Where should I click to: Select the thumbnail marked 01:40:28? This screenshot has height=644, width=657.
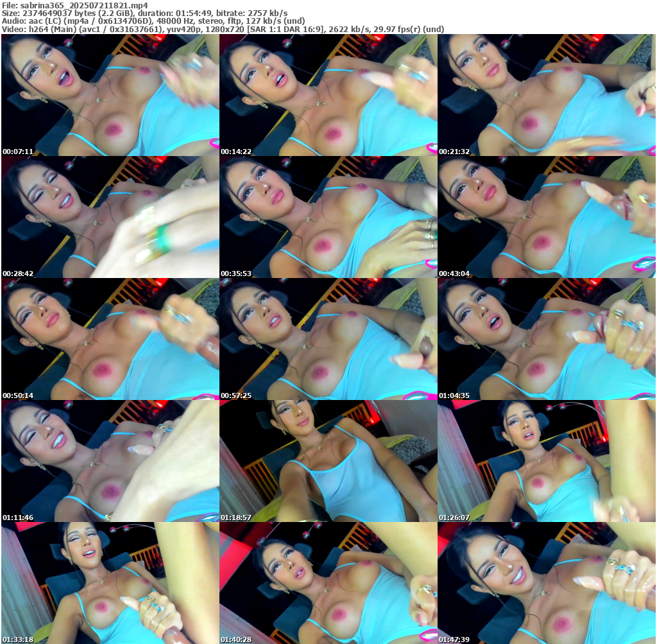[328, 583]
